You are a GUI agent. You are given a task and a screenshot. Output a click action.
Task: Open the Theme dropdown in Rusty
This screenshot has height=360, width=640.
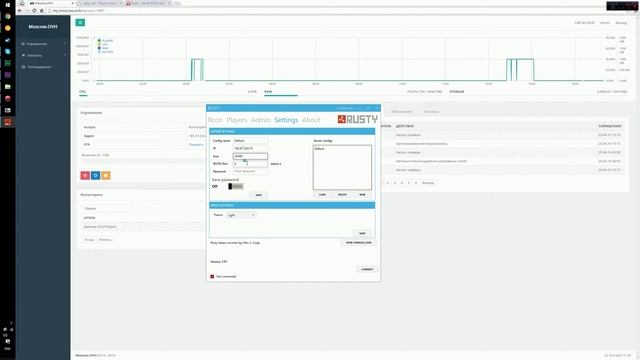(x=241, y=215)
